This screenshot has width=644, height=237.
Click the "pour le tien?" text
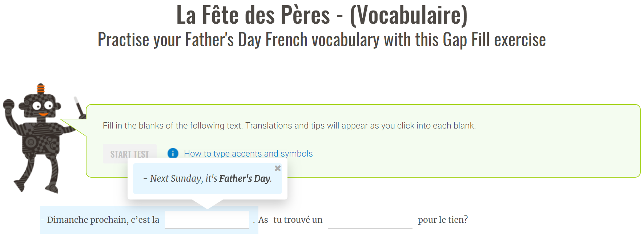[443, 220]
